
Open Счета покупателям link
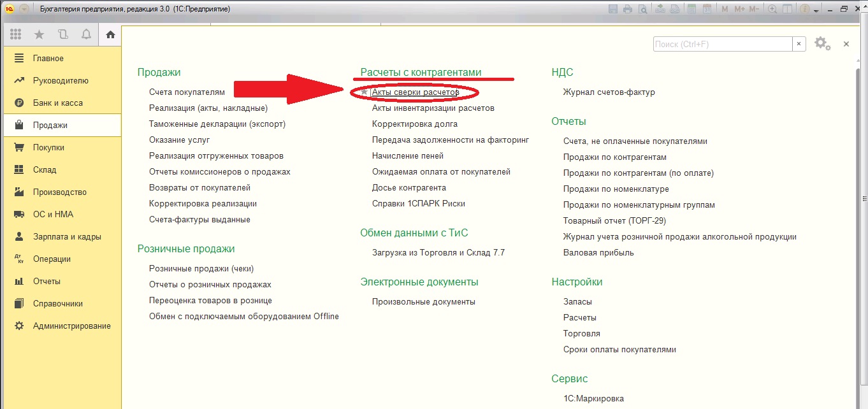pos(187,92)
